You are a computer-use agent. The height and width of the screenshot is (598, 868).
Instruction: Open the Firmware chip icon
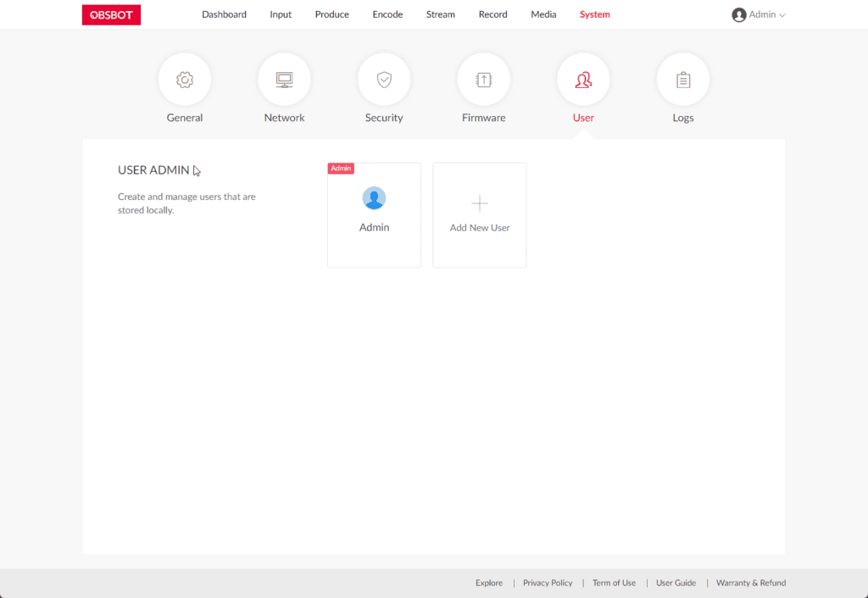[483, 80]
